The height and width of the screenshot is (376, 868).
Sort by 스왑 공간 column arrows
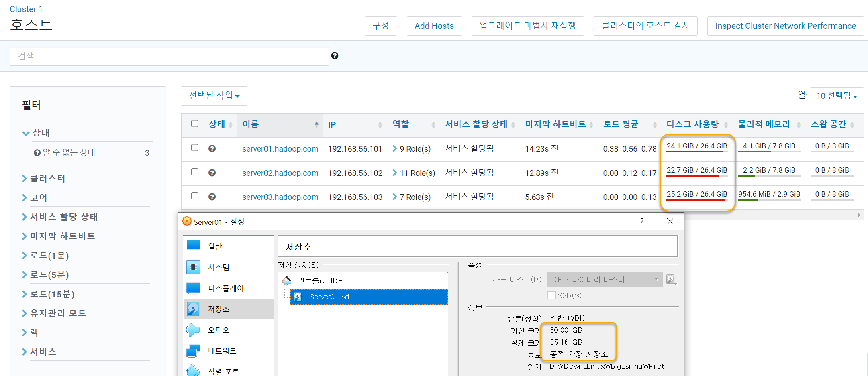pyautogui.click(x=852, y=125)
